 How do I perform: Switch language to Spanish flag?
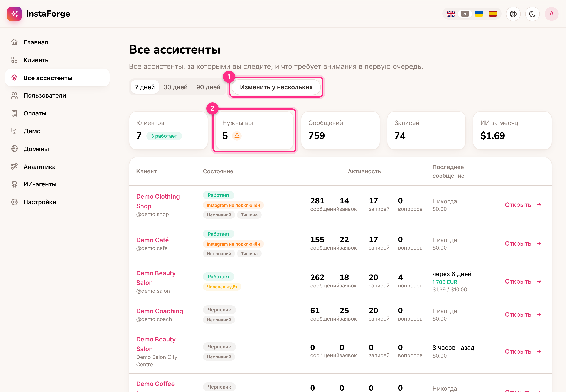[x=493, y=14]
